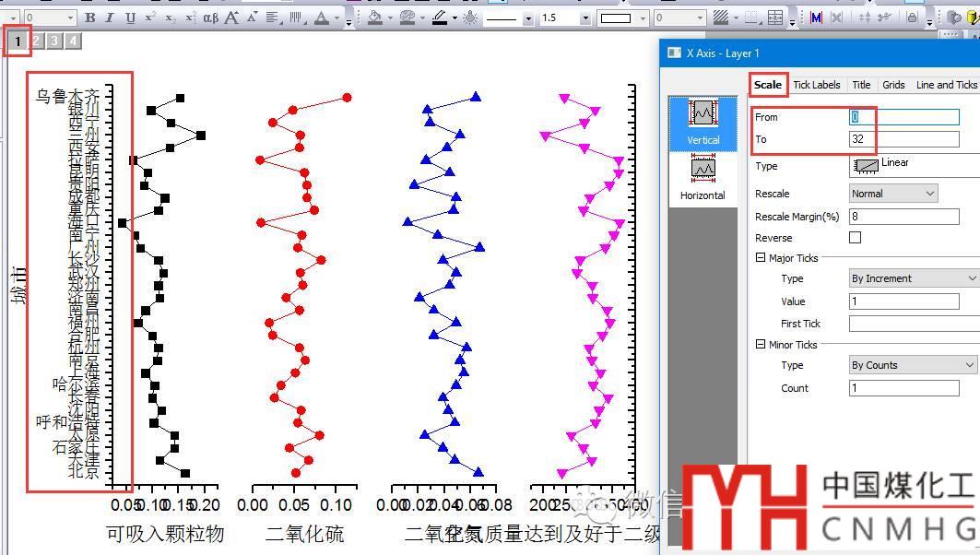Click the 0.00 tick label under 二氧化硫 panel
Viewport: 980px width, 555px height.
(253, 505)
